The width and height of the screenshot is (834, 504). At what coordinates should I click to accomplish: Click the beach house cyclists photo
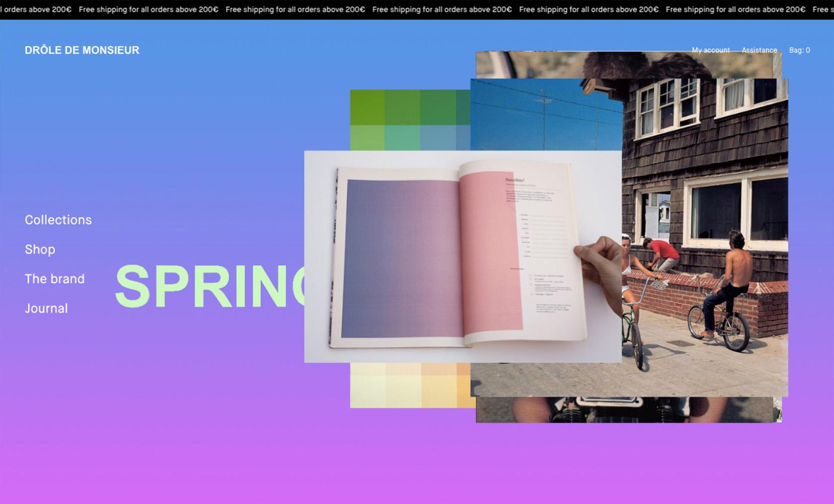705,237
